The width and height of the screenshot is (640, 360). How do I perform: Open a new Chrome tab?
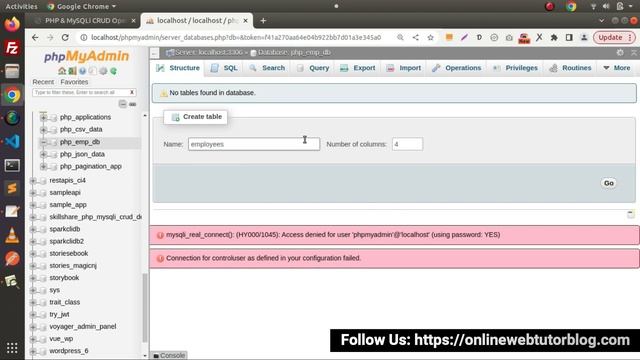pyautogui.click(x=263, y=20)
